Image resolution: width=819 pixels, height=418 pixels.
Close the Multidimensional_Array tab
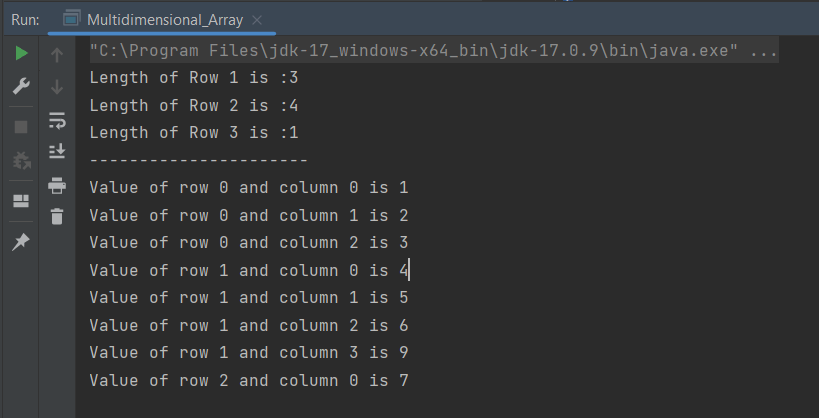point(257,20)
